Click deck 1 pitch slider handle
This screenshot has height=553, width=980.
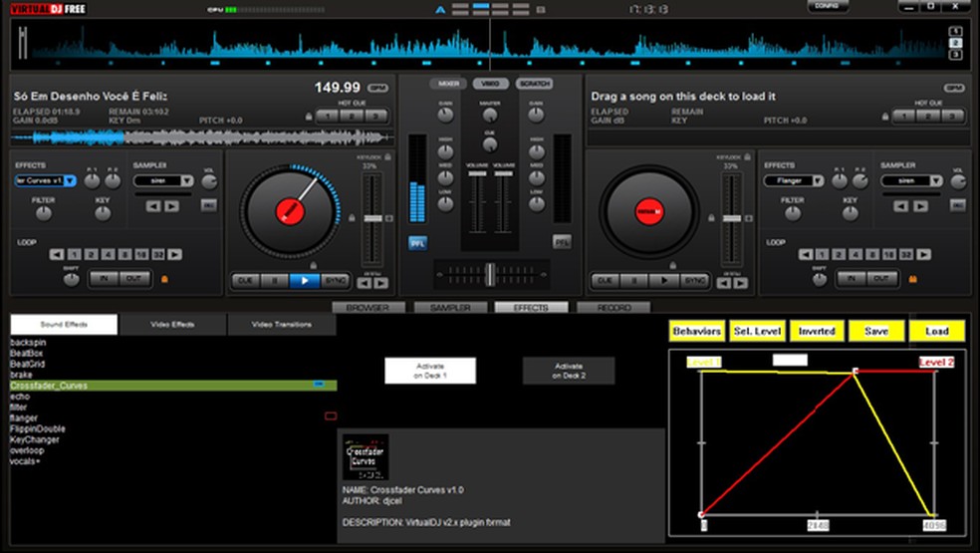coord(373,218)
